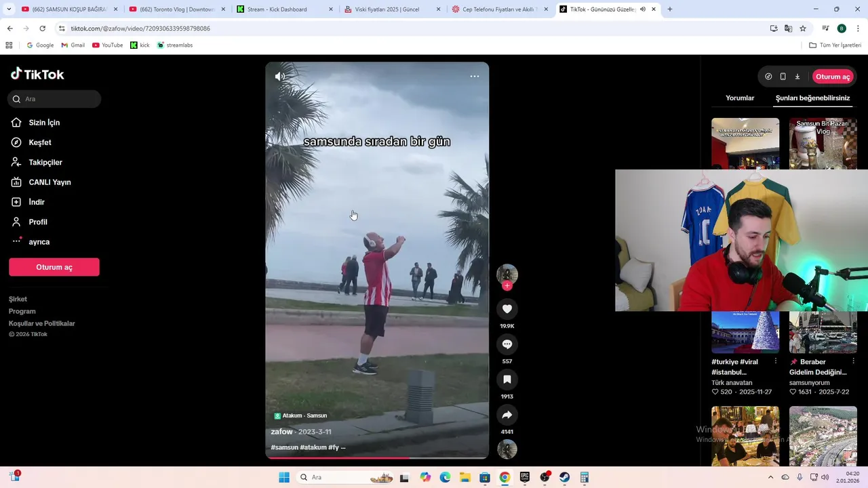Share the video with the arrow icon
Viewport: 868px width, 488px height.
[x=507, y=415]
